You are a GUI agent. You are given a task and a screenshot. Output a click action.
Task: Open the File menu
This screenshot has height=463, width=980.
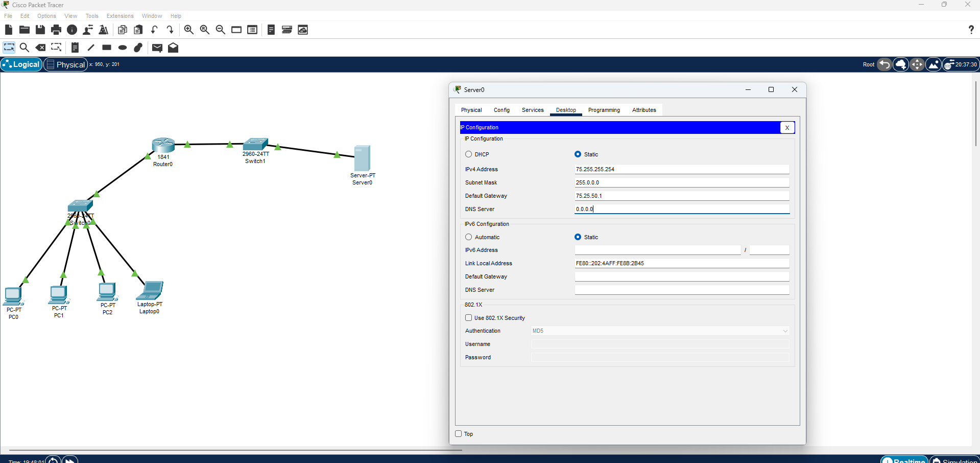point(8,16)
